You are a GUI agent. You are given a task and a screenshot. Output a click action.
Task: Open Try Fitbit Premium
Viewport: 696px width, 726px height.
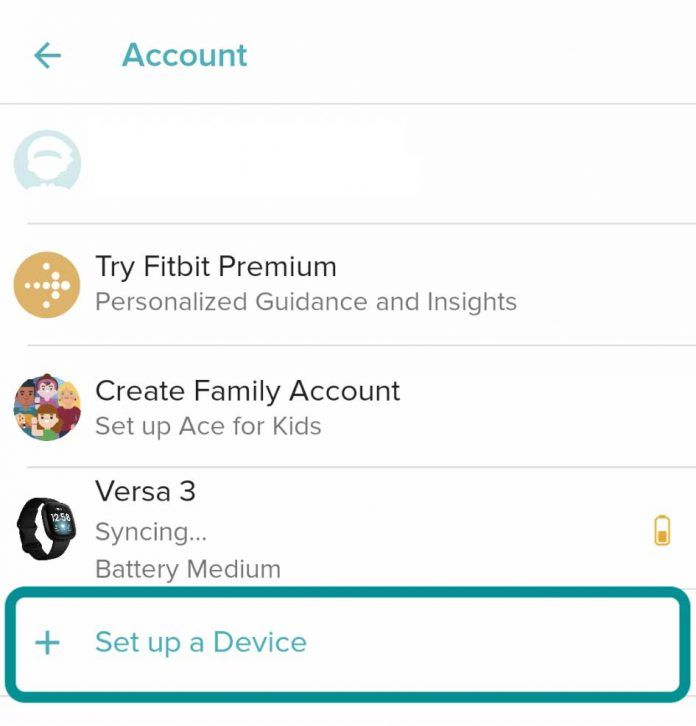coord(348,284)
